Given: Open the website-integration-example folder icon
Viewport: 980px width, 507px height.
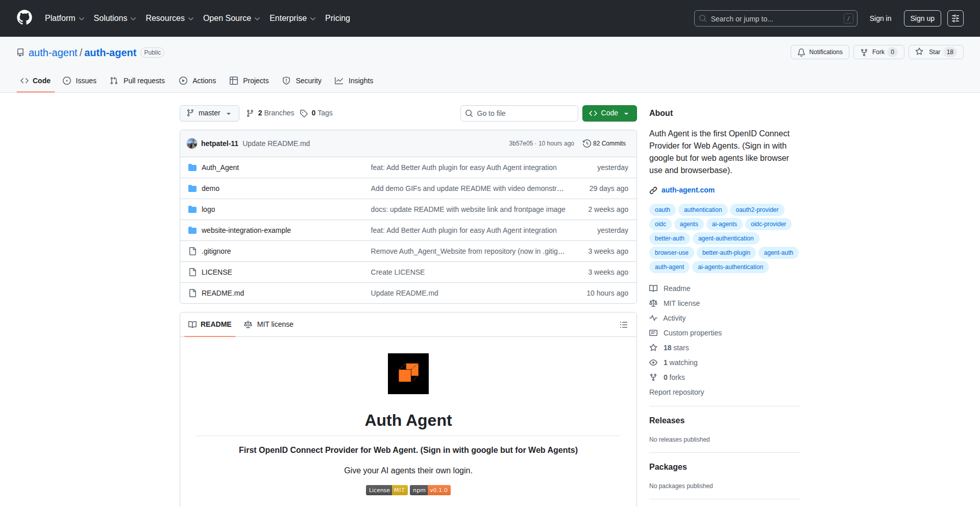Looking at the screenshot, I should coord(192,230).
